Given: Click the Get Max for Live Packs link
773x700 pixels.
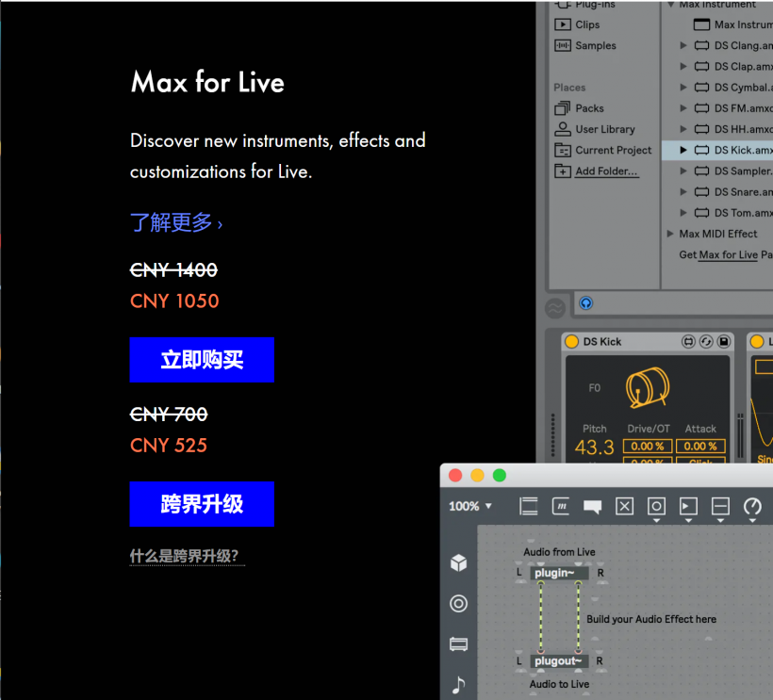Looking at the screenshot, I should coord(726,254).
